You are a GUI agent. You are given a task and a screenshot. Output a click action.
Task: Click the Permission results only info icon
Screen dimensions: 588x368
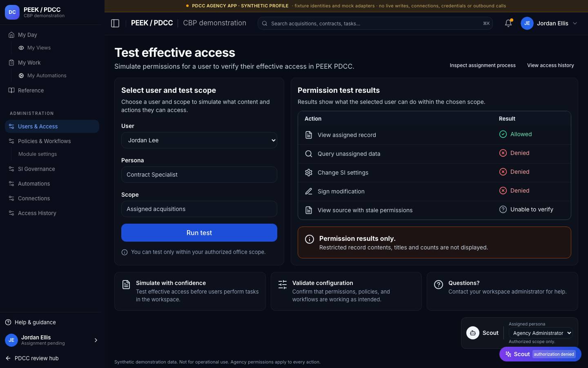(310, 239)
